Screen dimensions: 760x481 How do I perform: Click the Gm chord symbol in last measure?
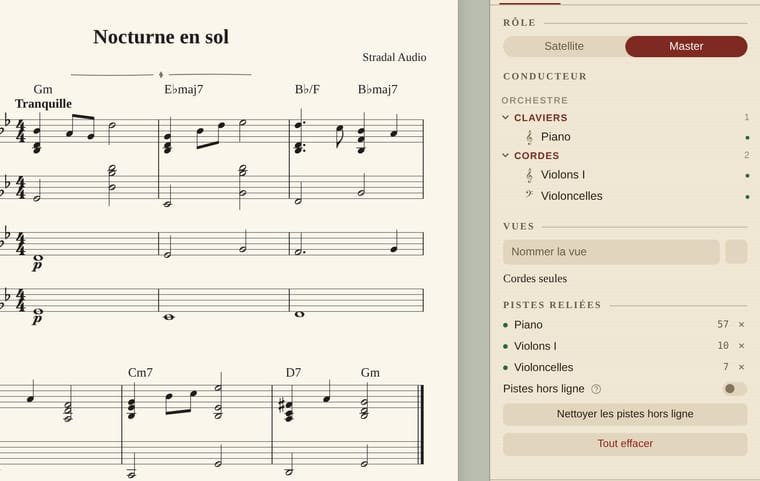coord(370,372)
